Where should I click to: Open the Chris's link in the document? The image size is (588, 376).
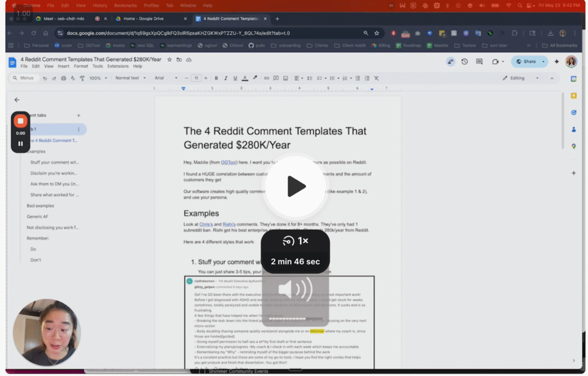pyautogui.click(x=206, y=224)
